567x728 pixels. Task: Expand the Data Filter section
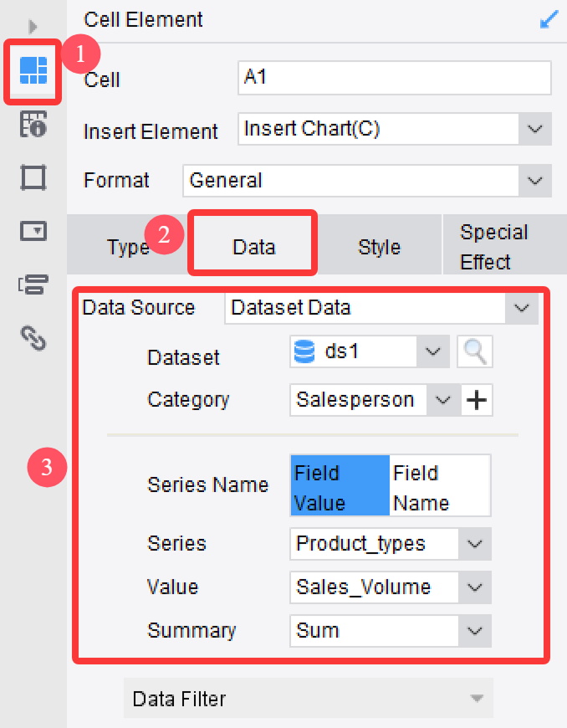click(309, 698)
